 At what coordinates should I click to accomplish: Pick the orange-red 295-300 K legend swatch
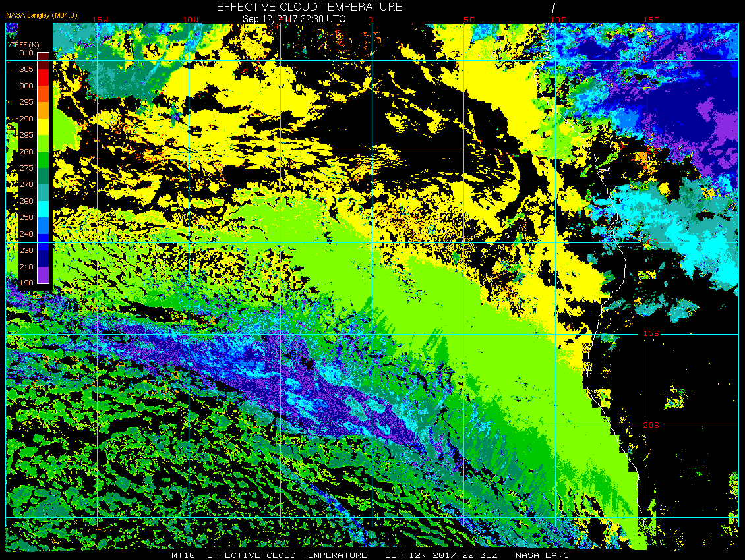coord(44,94)
